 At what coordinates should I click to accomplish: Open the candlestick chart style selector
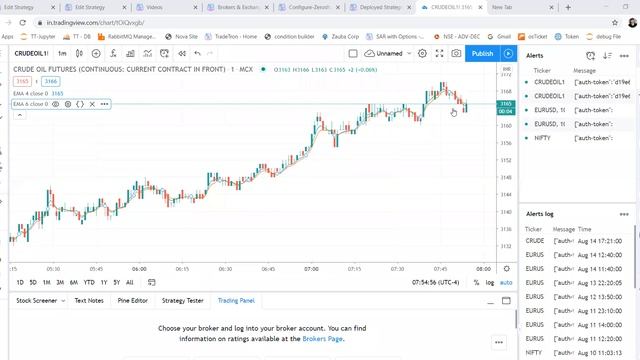pos(79,53)
